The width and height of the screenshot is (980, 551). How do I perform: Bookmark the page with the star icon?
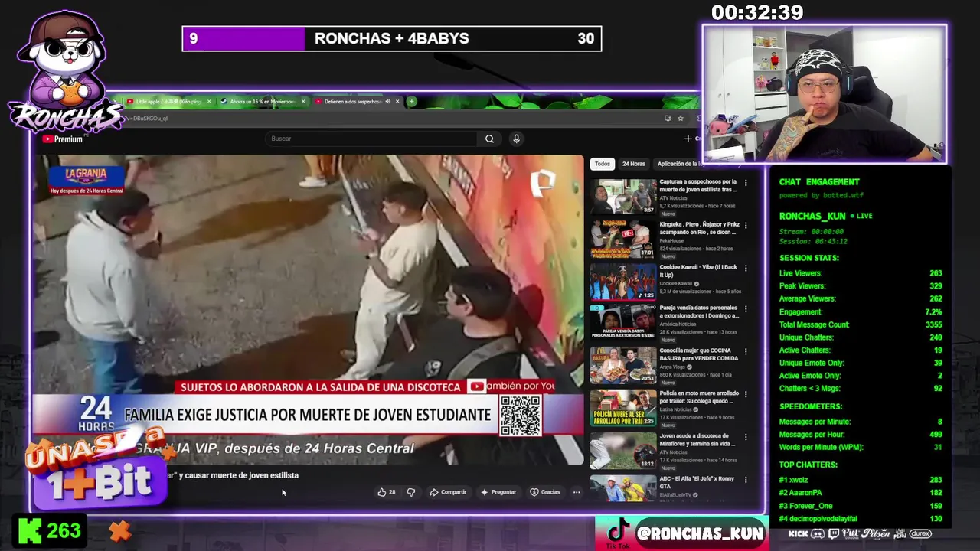click(680, 119)
